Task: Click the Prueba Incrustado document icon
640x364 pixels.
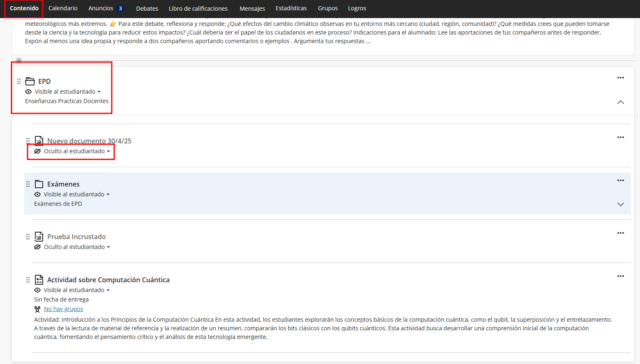Action: click(x=39, y=237)
